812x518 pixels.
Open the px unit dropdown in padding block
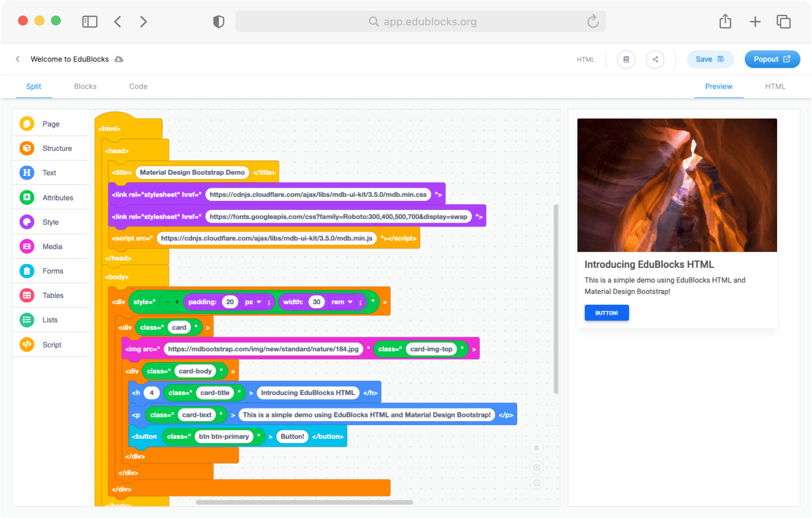coord(253,302)
